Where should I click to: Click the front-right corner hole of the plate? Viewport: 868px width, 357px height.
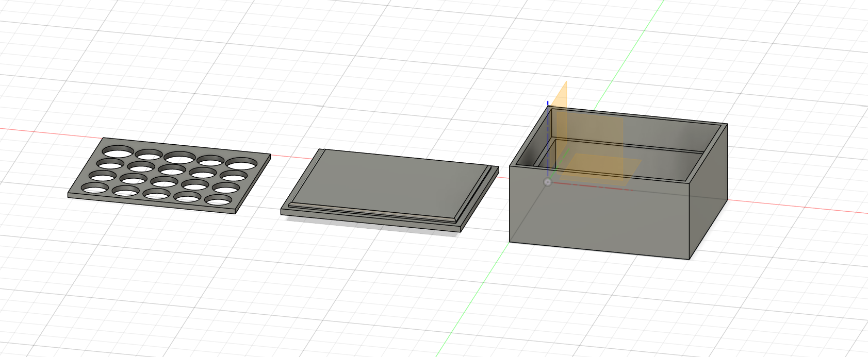(218, 200)
